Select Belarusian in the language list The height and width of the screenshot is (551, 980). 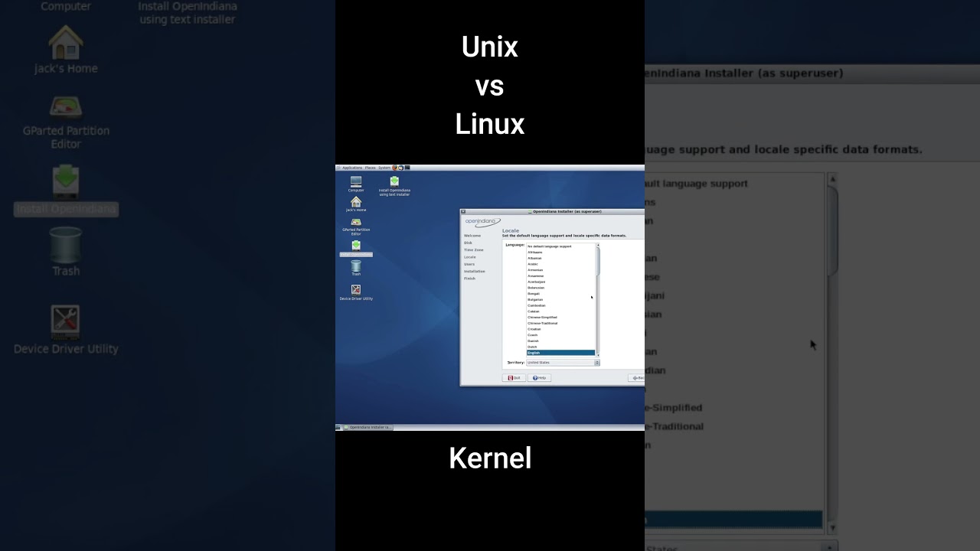pyautogui.click(x=560, y=288)
